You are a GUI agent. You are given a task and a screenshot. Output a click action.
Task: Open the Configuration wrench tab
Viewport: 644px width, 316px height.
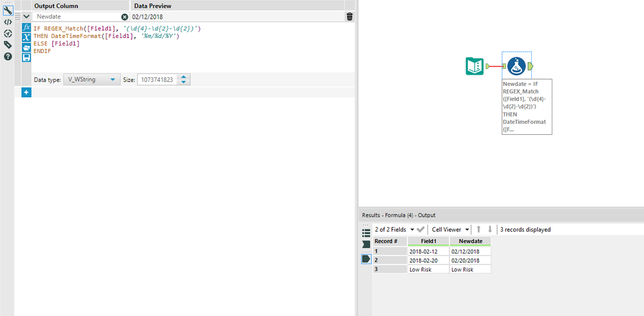tap(8, 11)
